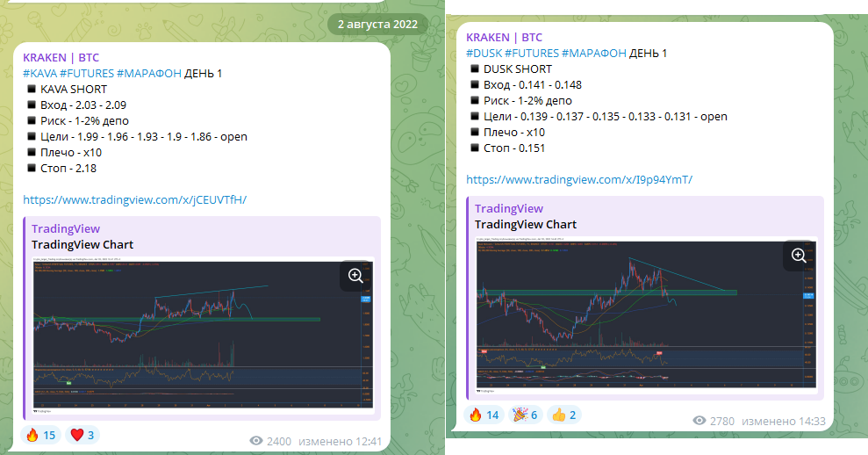This screenshot has width=868, height=455.
Task: Click the 2780 views counter
Action: click(x=714, y=422)
